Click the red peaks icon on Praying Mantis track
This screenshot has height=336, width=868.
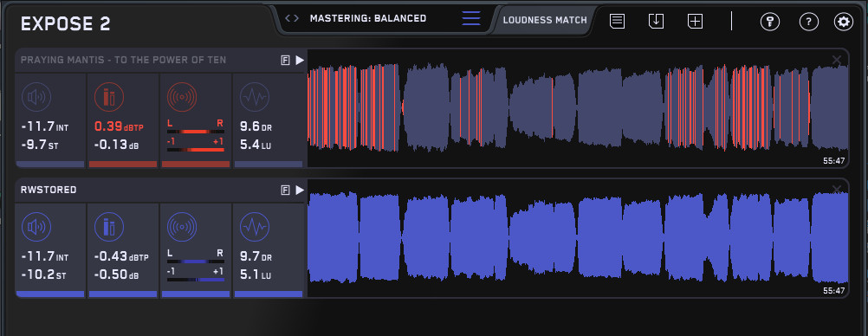pos(109,98)
